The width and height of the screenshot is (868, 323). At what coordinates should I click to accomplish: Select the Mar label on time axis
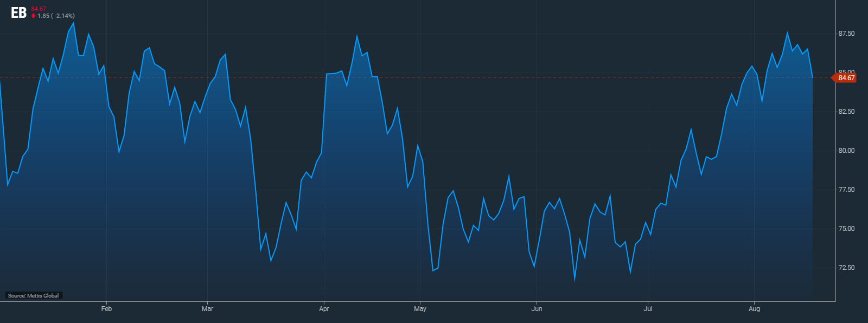pyautogui.click(x=207, y=309)
